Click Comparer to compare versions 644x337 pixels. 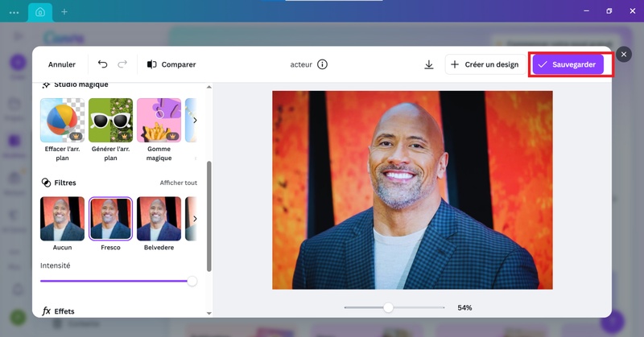171,64
